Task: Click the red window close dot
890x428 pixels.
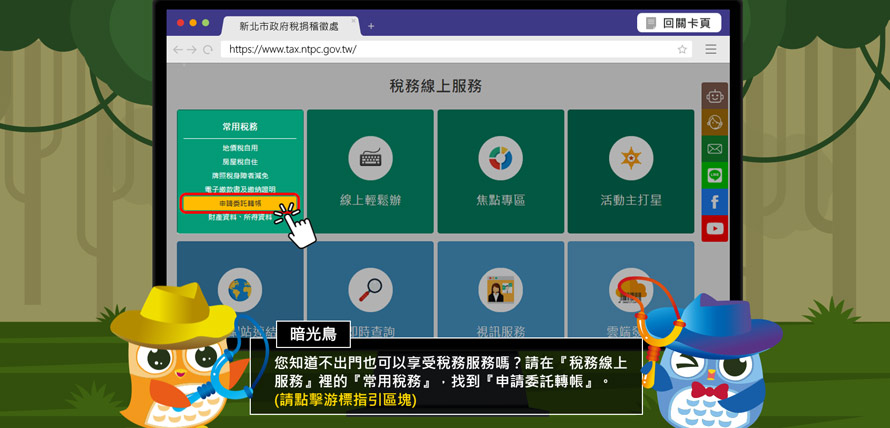Action: (180, 23)
